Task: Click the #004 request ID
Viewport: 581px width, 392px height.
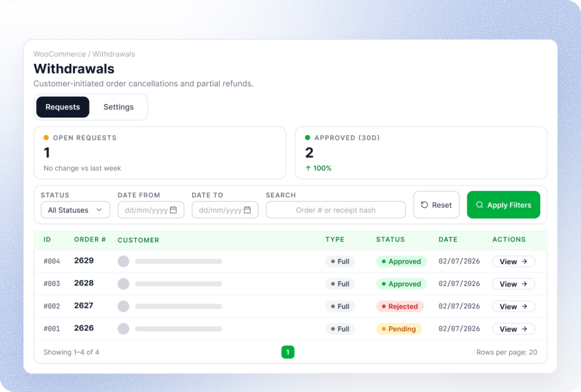Action: pyautogui.click(x=52, y=261)
